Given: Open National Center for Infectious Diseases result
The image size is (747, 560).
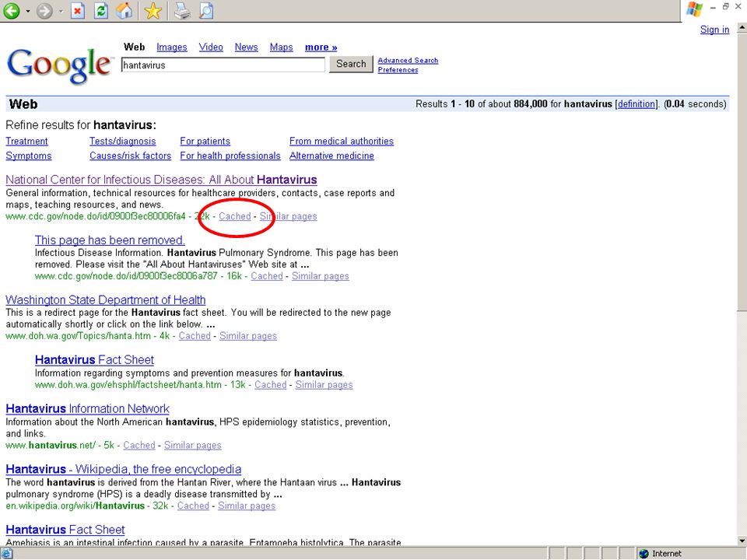Looking at the screenshot, I should (x=161, y=180).
